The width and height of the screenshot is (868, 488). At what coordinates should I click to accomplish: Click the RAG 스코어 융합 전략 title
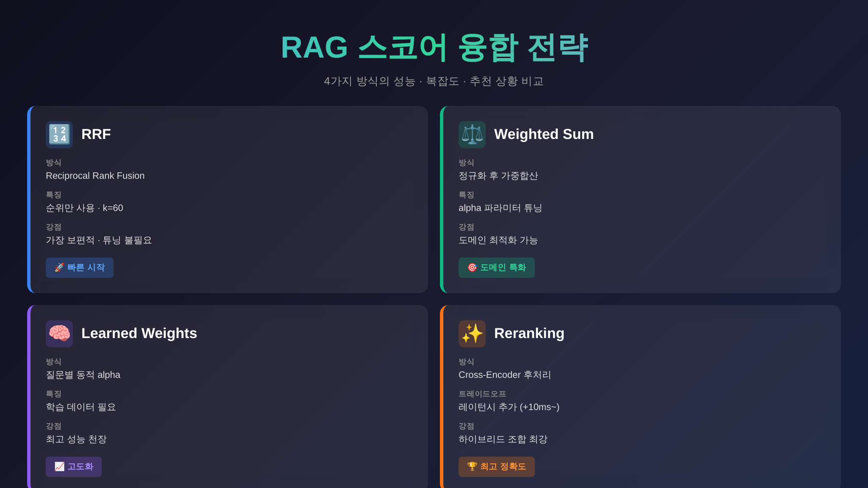pyautogui.click(x=434, y=48)
